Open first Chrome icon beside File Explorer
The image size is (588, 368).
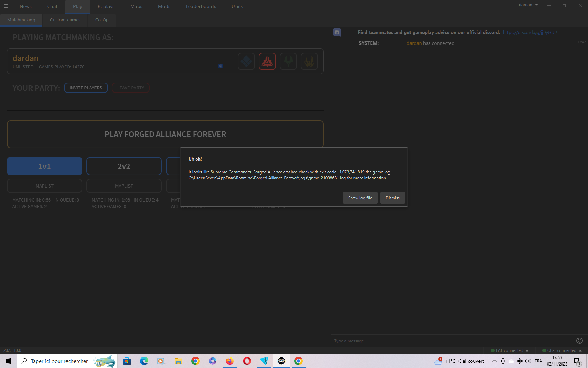195,361
